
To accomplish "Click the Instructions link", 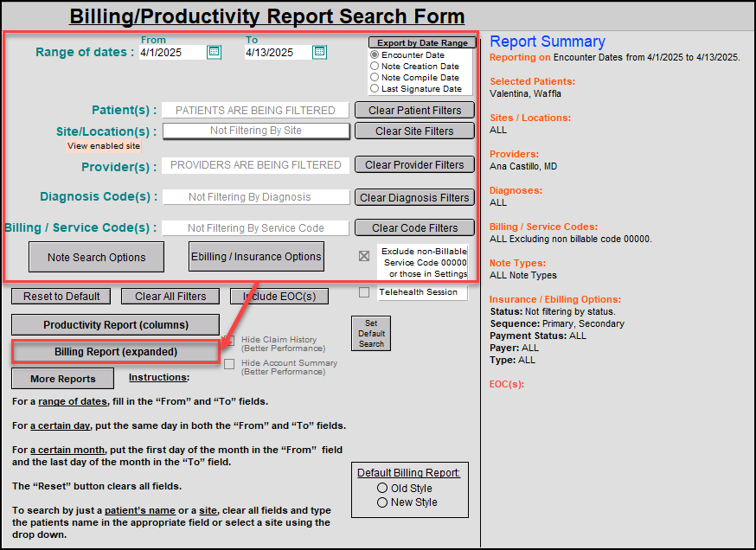I will coord(158,377).
